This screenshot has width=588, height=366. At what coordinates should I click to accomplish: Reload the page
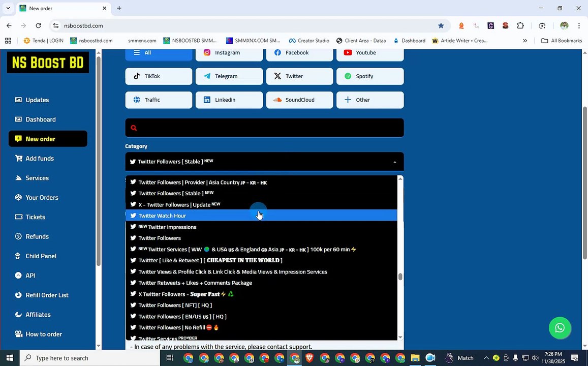pyautogui.click(x=38, y=25)
